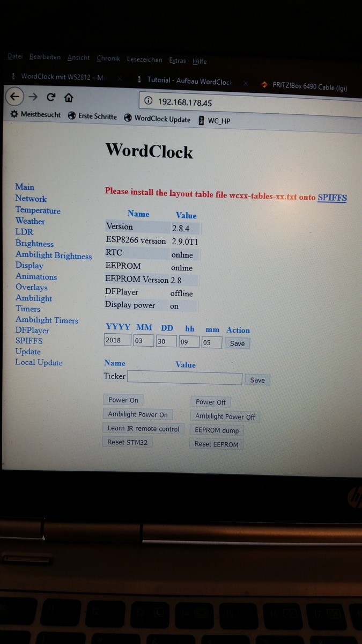Click Learn IR remote control button
This screenshot has height=644, width=362.
coord(143,428)
